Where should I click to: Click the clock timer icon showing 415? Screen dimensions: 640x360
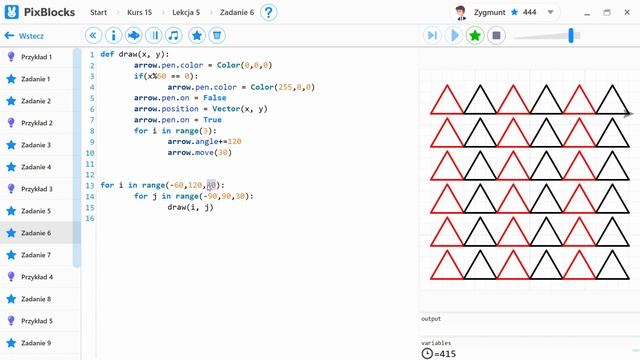tap(427, 353)
